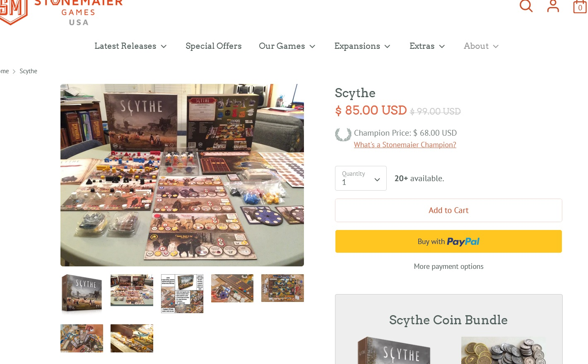Open the About menu
Viewport: 588px width, 364px height.
point(481,46)
